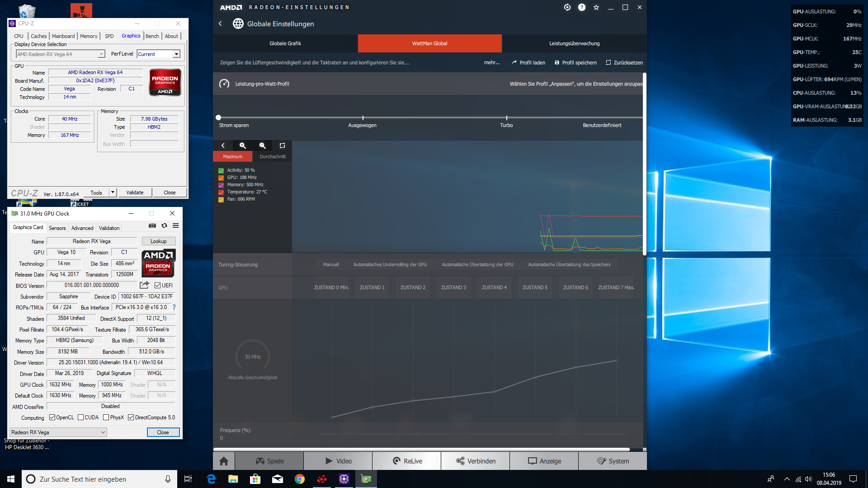Zoom out on the WattMan graph
This screenshot has width=868, height=488.
coord(262,145)
